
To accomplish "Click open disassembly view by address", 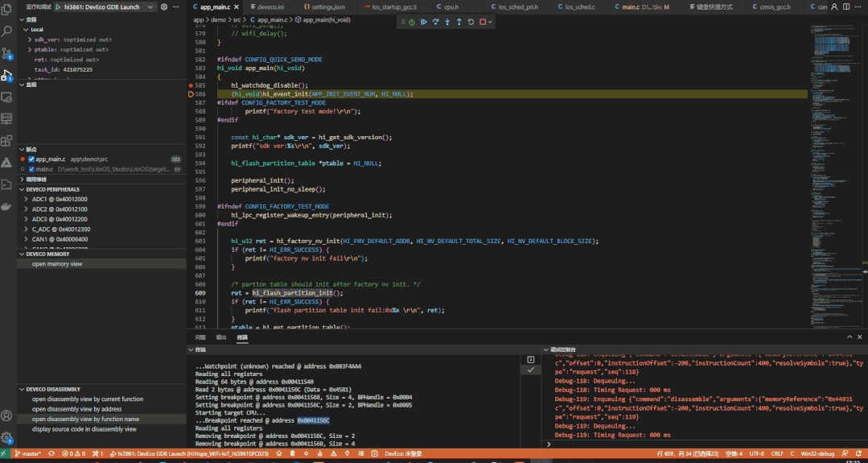I will pos(77,409).
